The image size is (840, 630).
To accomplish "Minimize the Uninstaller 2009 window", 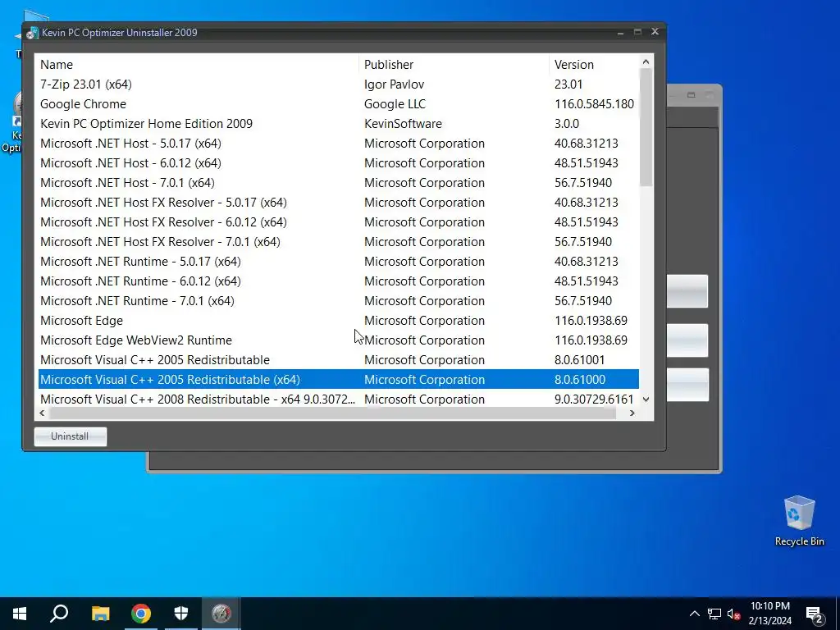I will pos(620,32).
